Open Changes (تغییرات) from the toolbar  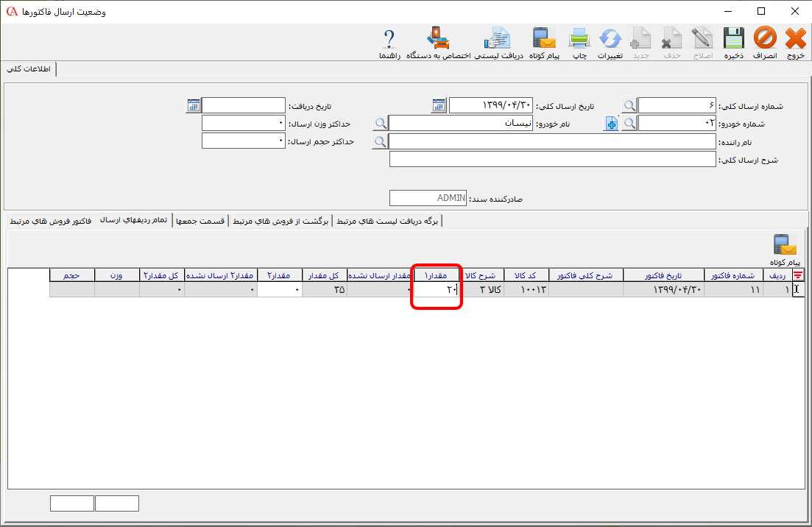(x=611, y=43)
